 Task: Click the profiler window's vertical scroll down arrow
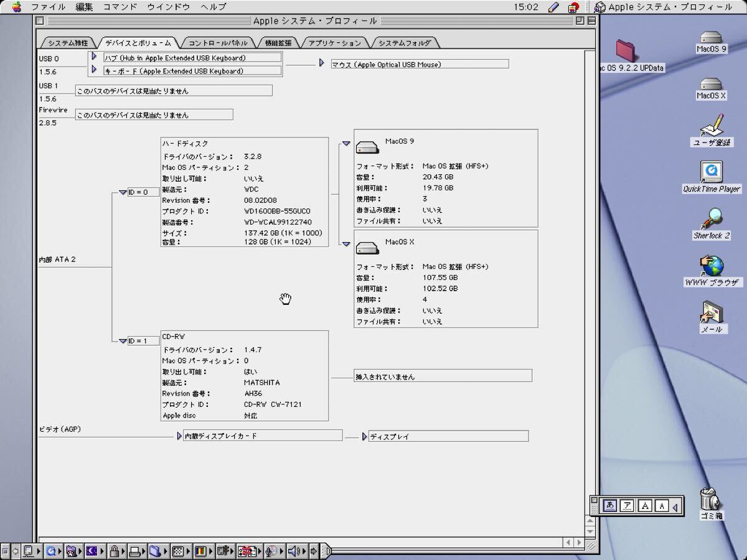point(591,532)
